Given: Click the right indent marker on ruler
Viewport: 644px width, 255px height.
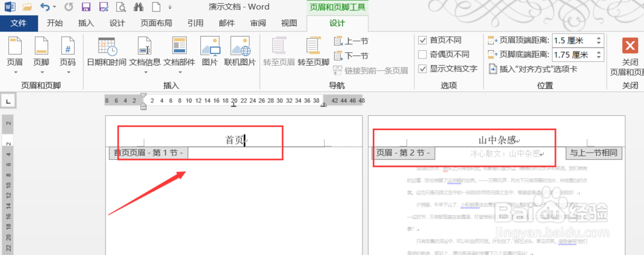Looking at the screenshot, I should 323,105.
